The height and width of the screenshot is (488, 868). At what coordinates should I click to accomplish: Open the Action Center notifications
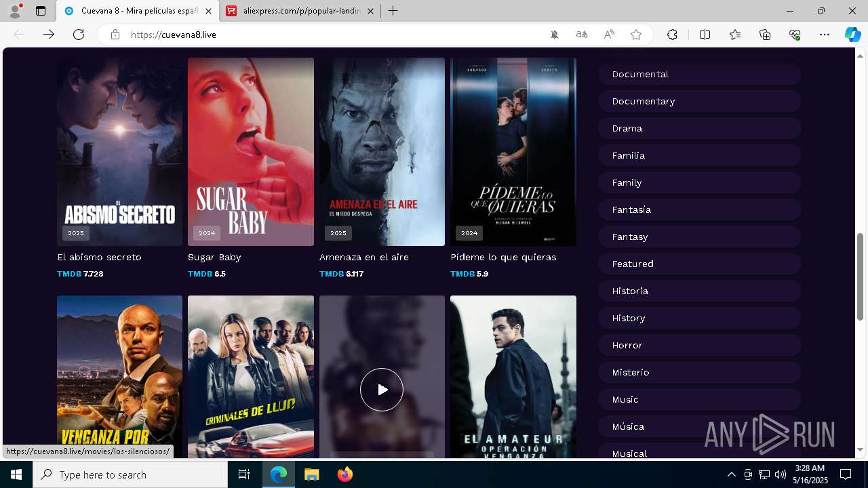click(846, 474)
